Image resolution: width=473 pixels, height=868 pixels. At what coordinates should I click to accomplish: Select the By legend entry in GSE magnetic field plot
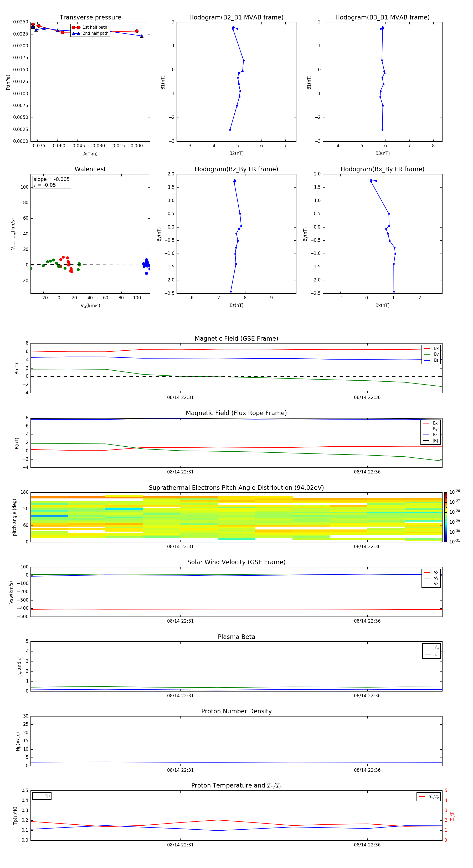pos(431,354)
